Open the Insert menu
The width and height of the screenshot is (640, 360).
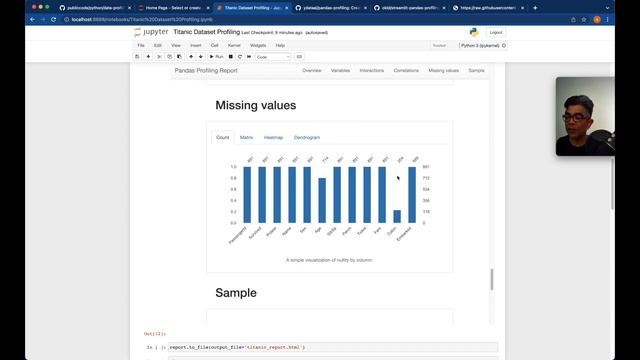(x=196, y=45)
